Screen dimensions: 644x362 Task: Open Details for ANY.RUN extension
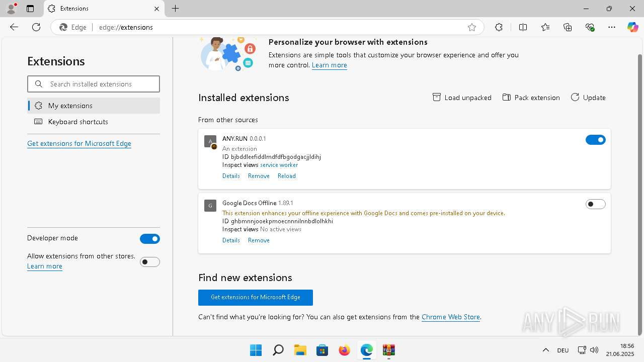click(x=231, y=176)
